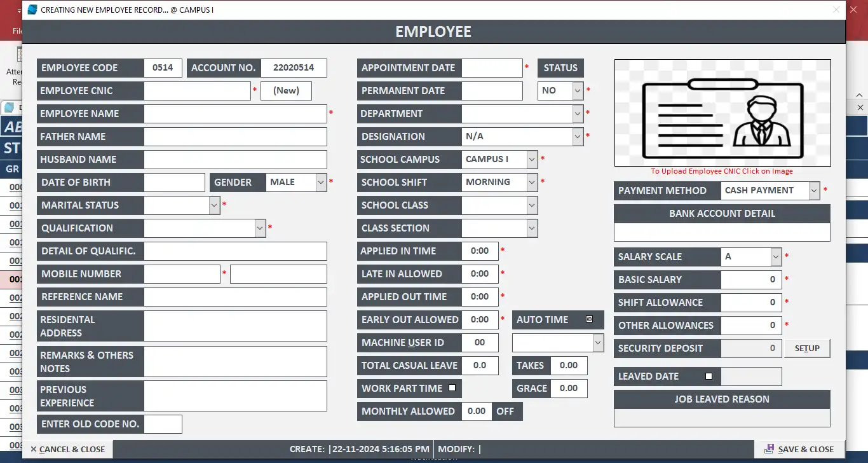
Task: Expand the PAYMENT METHOD dropdown
Action: (814, 190)
